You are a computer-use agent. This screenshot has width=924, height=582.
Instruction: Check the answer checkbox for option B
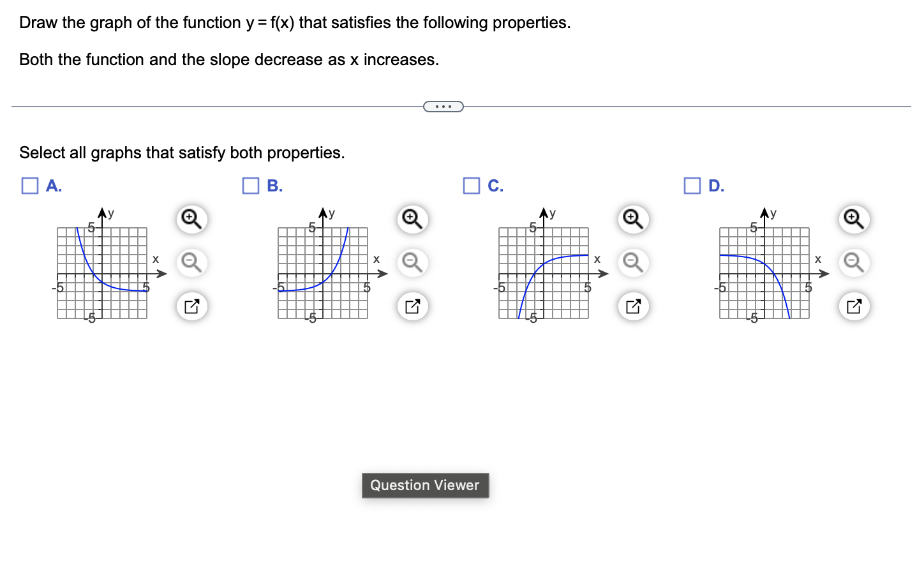point(250,185)
